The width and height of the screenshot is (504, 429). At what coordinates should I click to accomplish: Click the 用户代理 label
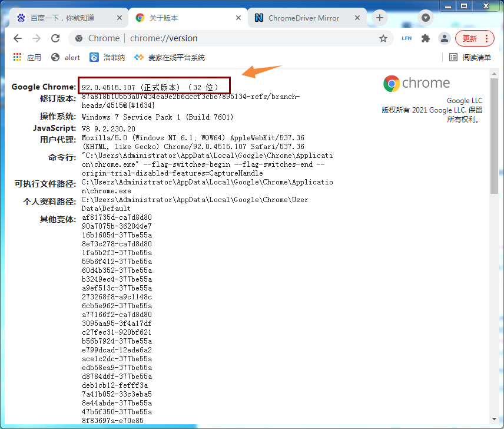58,140
